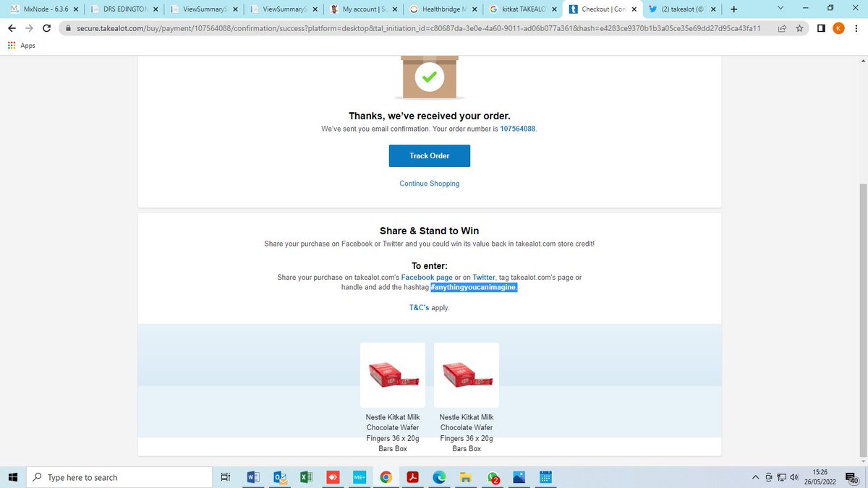Show hidden system tray icons
Image resolution: width=868 pixels, height=488 pixels.
(x=756, y=477)
